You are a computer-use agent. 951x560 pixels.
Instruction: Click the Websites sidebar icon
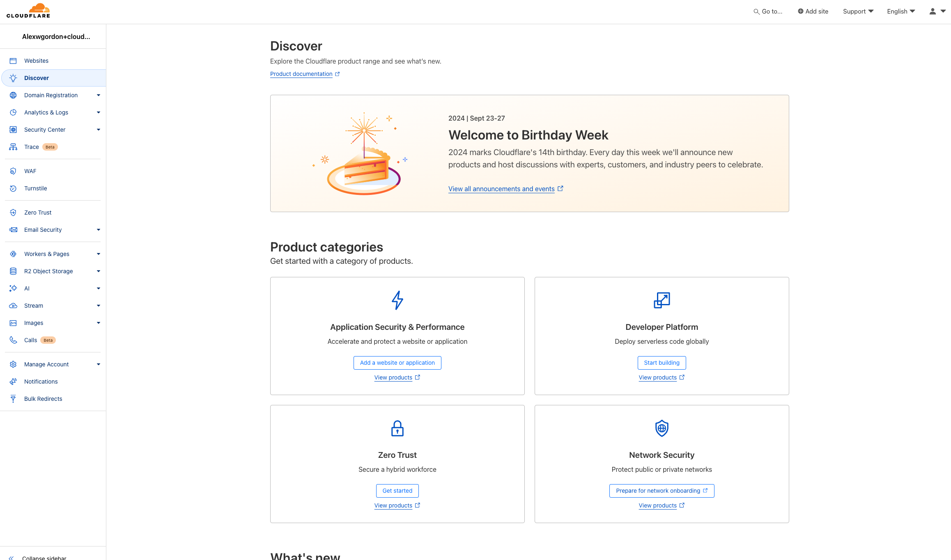[x=13, y=61]
